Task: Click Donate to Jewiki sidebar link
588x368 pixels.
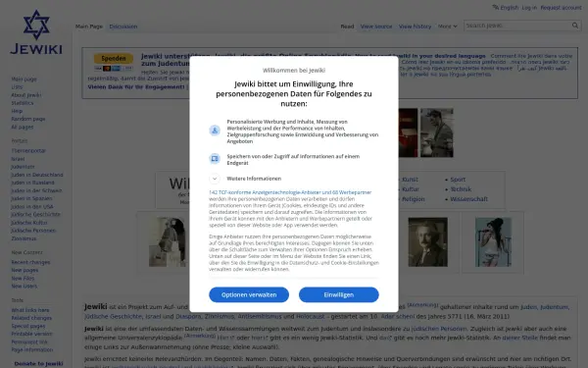Action: tap(38, 363)
